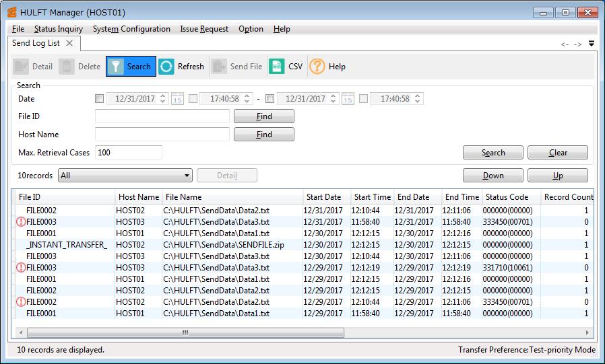This screenshot has height=364, width=605.
Task: Click the HULFT Manager title bar icon
Action: click(12, 12)
